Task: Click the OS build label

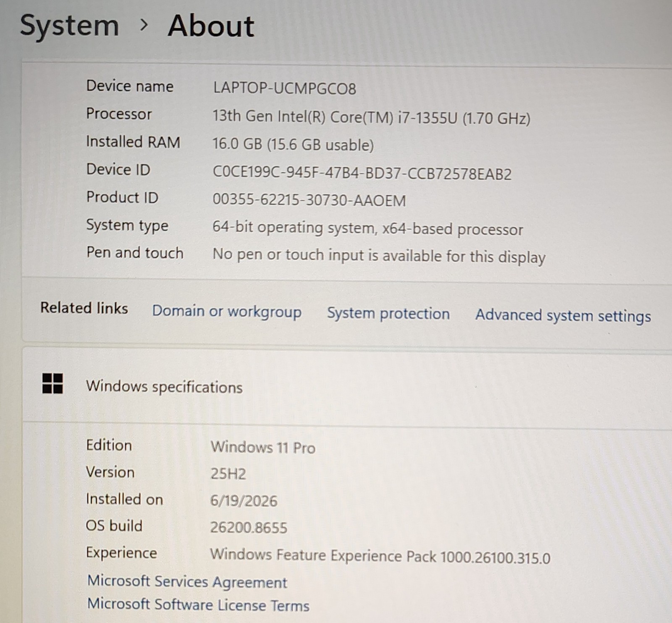Action: pyautogui.click(x=114, y=526)
